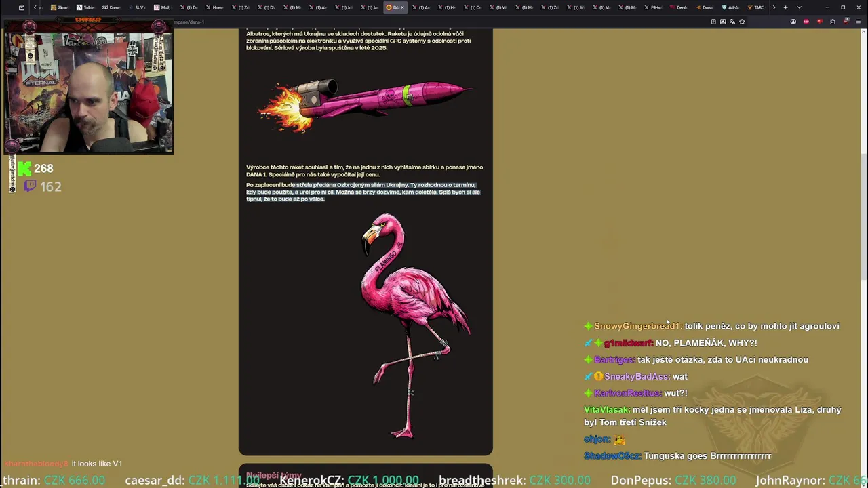Click the highlighted text 'Po zaplacení bude střela'
Viewport: 868px width, 488px height.
(363, 192)
